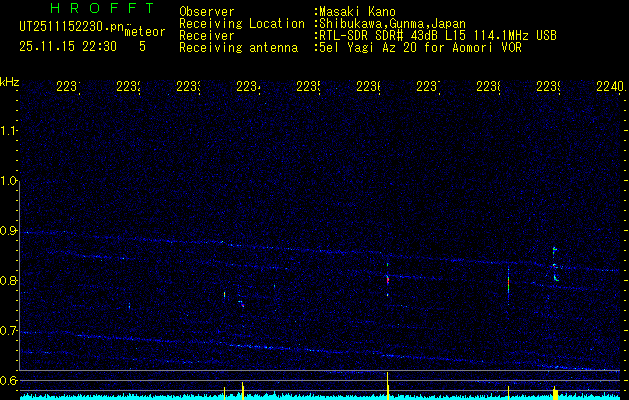Select the UT2511152230.pn file name text

point(71,27)
